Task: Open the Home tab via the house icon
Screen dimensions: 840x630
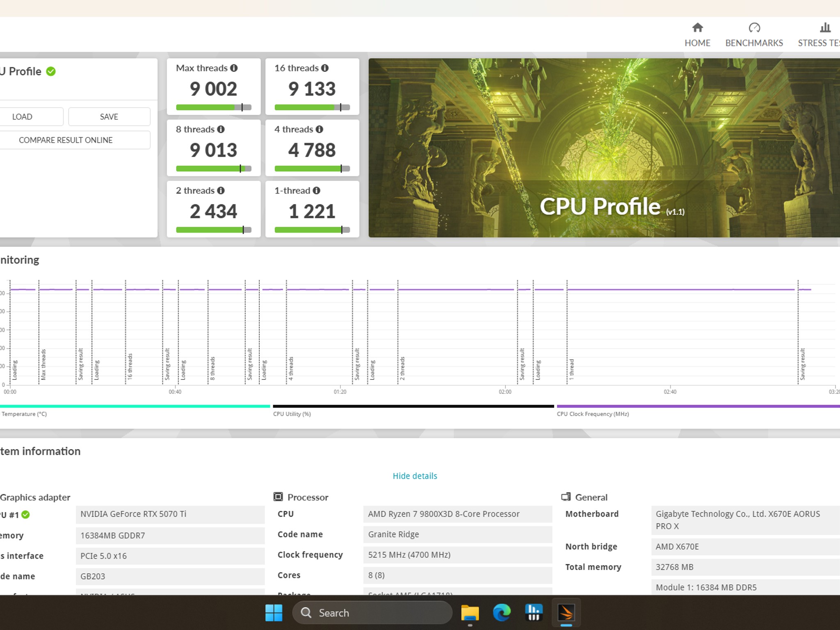Action: tap(697, 28)
